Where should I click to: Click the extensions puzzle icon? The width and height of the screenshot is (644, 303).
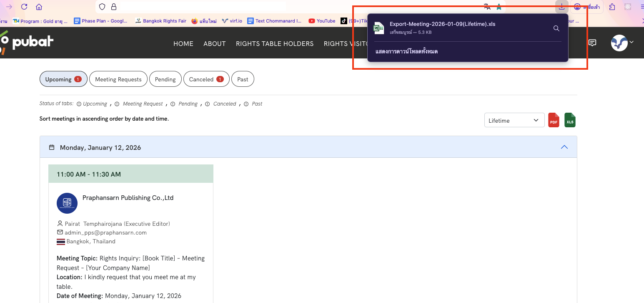point(611,7)
